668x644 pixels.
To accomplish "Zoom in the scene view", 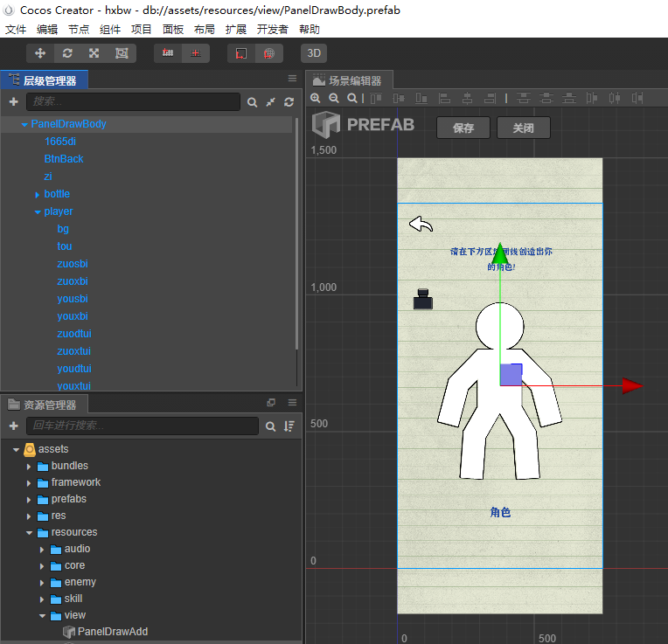I will 316,99.
